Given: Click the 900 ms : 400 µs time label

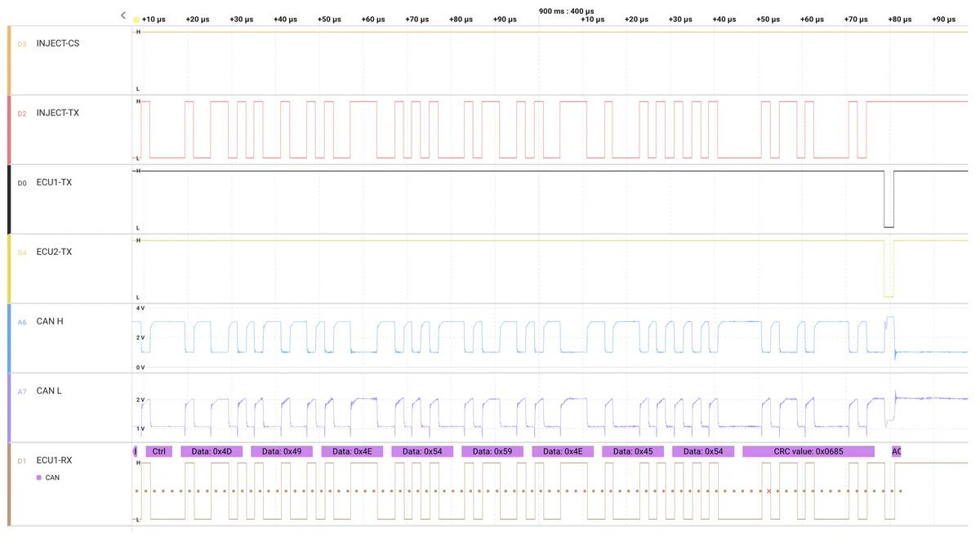Looking at the screenshot, I should click(x=566, y=11).
